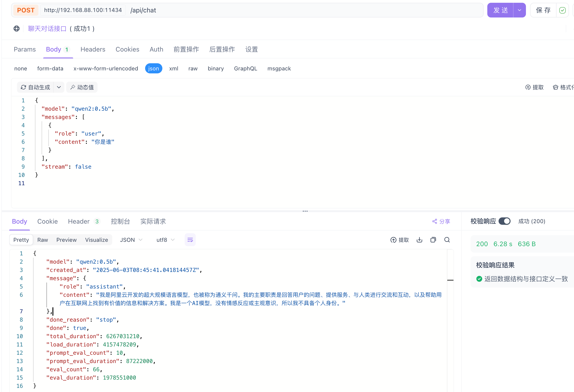Click the "created_at" timestamp value
Screen dimensions: 574x392
click(146, 270)
